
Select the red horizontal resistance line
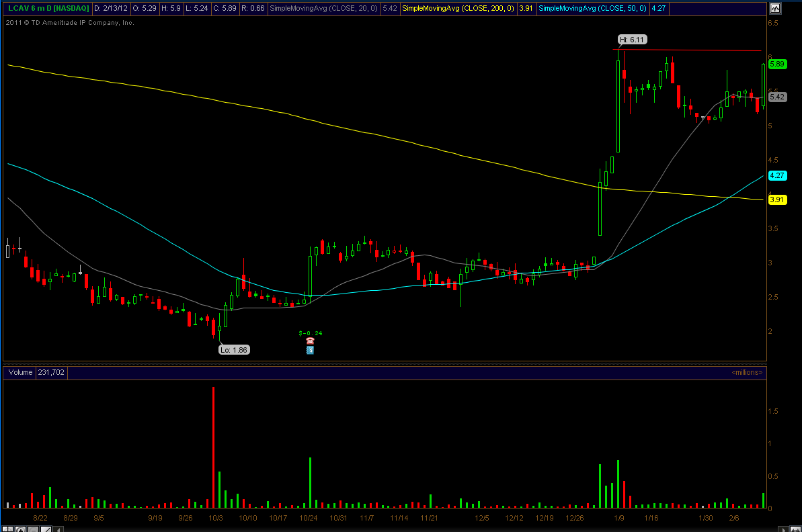(686, 50)
